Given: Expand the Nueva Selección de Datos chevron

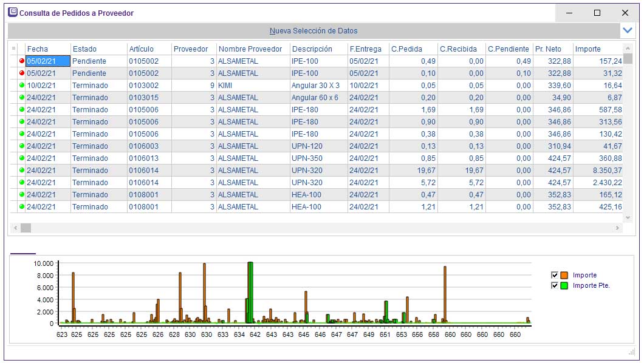Looking at the screenshot, I should (x=628, y=30).
